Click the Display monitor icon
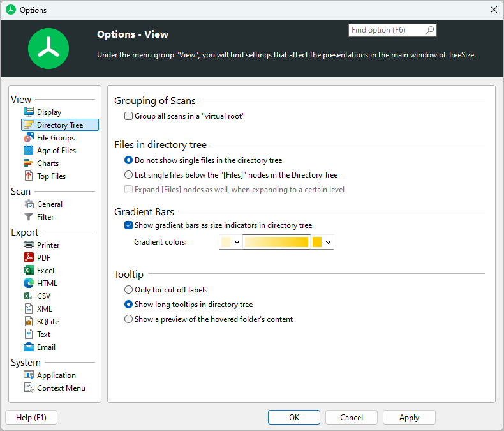The image size is (504, 431). tap(29, 112)
